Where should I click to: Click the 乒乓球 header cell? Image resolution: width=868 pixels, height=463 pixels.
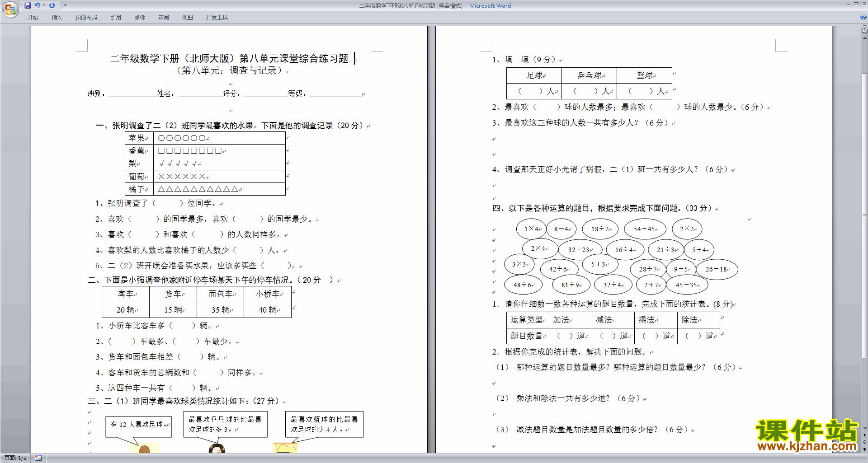[589, 75]
